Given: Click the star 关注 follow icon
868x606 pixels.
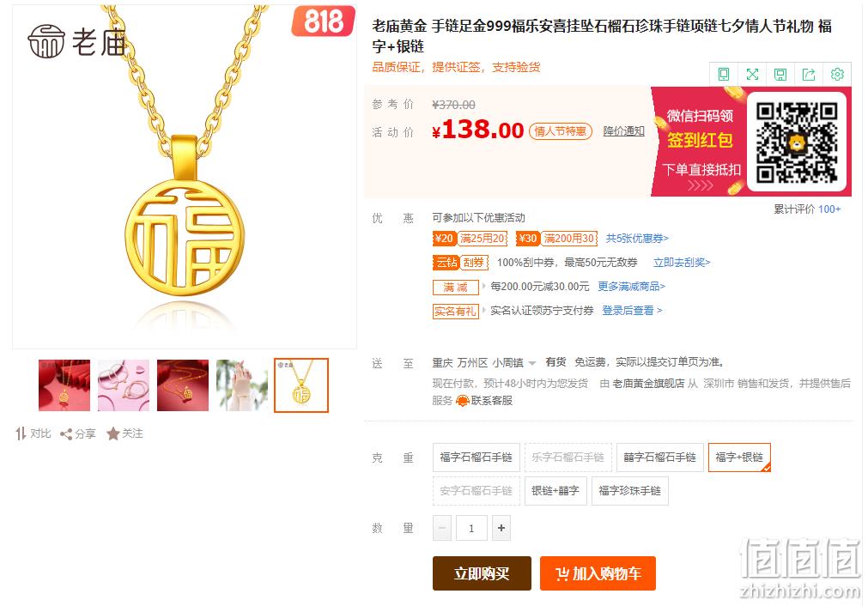Looking at the screenshot, I should click(x=113, y=433).
